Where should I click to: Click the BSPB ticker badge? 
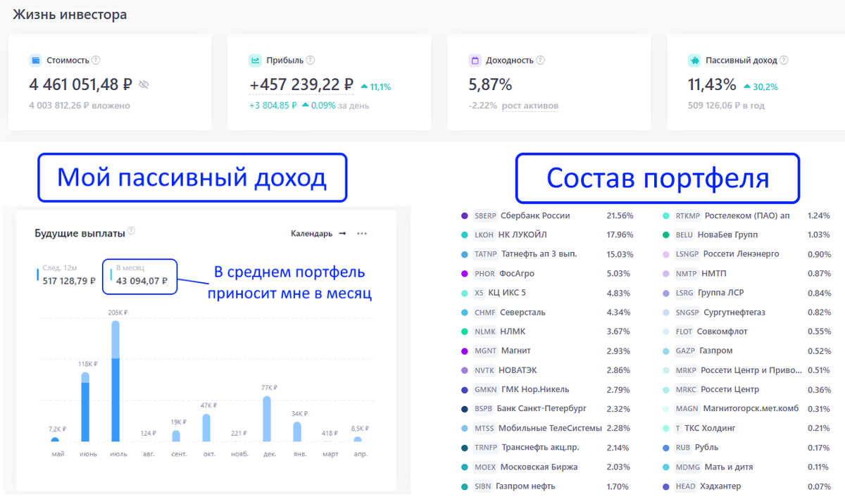click(484, 408)
